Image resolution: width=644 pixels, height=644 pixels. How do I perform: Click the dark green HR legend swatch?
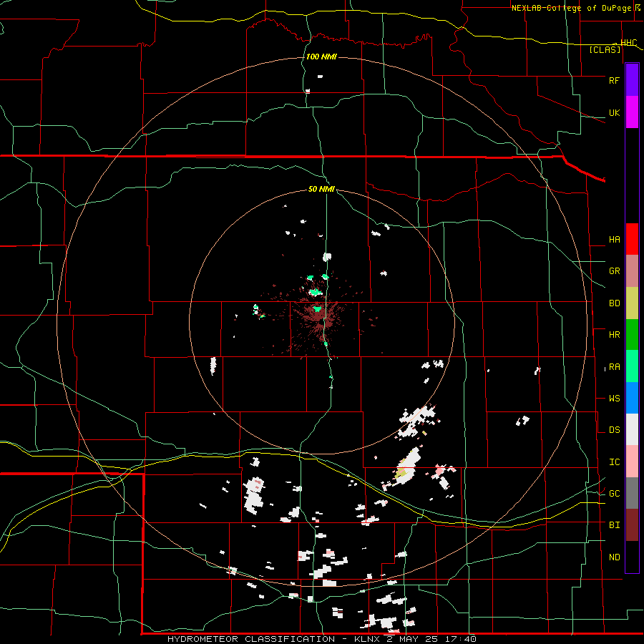[x=632, y=334]
